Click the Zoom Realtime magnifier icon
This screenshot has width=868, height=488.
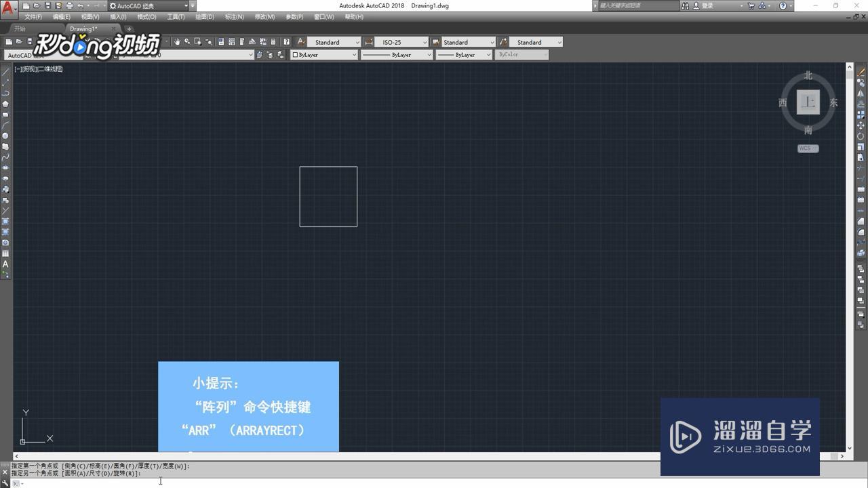click(188, 42)
